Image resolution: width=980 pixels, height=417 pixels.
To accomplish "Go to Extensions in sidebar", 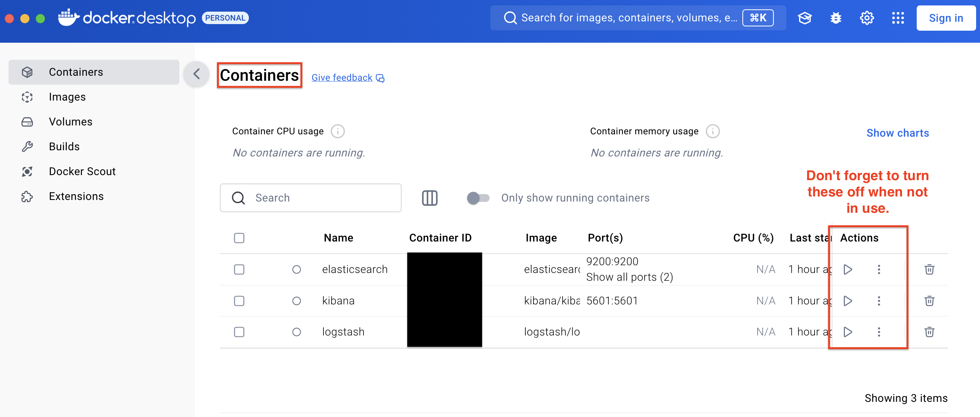I will pos(94,196).
